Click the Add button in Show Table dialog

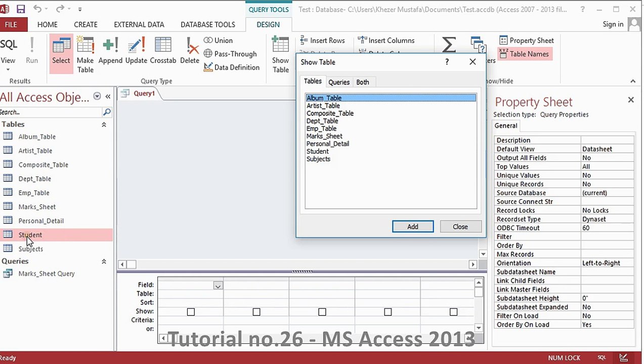point(413,226)
